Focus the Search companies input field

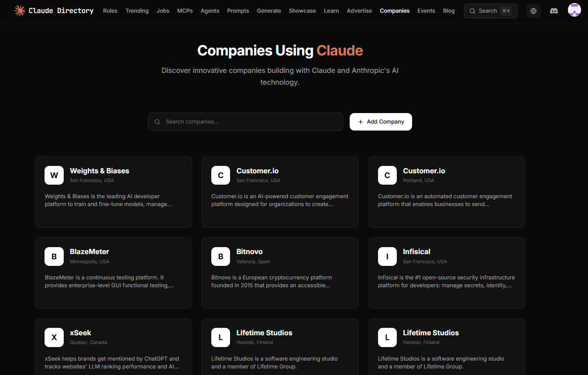point(245,122)
